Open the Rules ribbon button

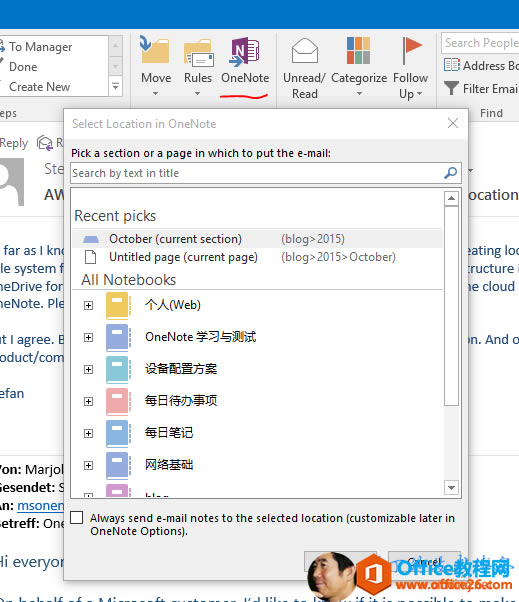click(x=198, y=65)
